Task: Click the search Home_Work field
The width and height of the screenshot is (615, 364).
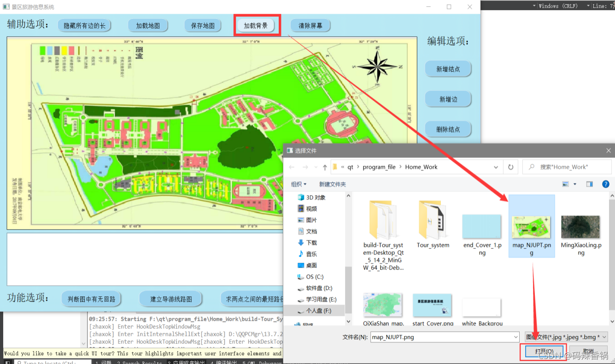Action: coord(568,167)
